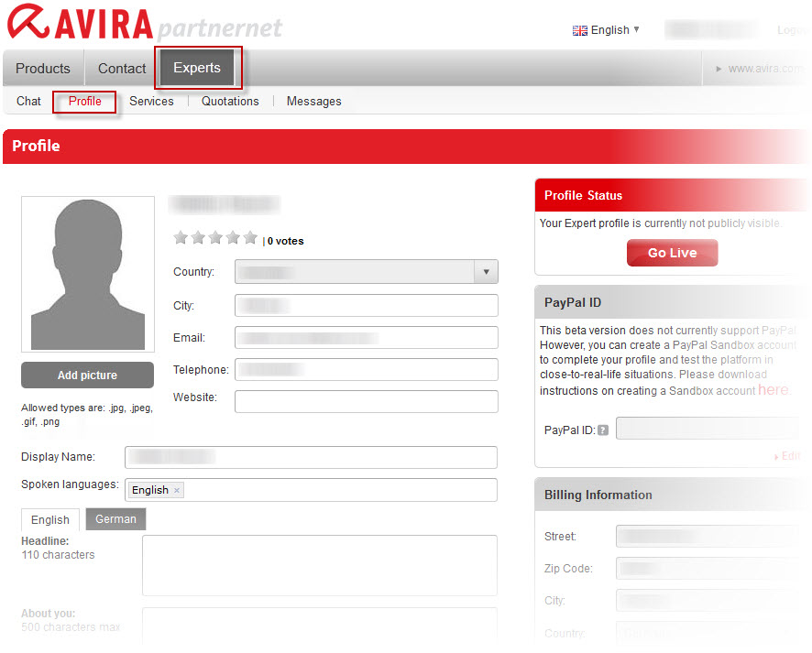Focus the Telephone input field

click(366, 369)
